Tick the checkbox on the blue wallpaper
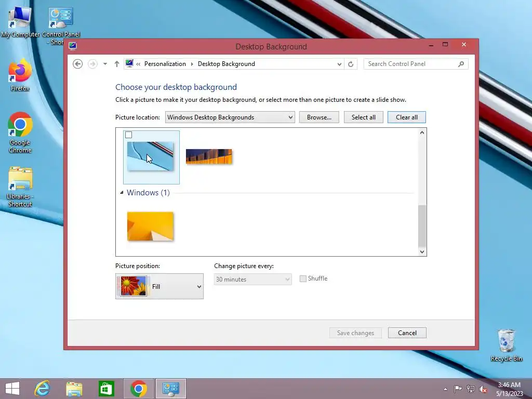Screen dimensions: 532x399 [x=129, y=135]
